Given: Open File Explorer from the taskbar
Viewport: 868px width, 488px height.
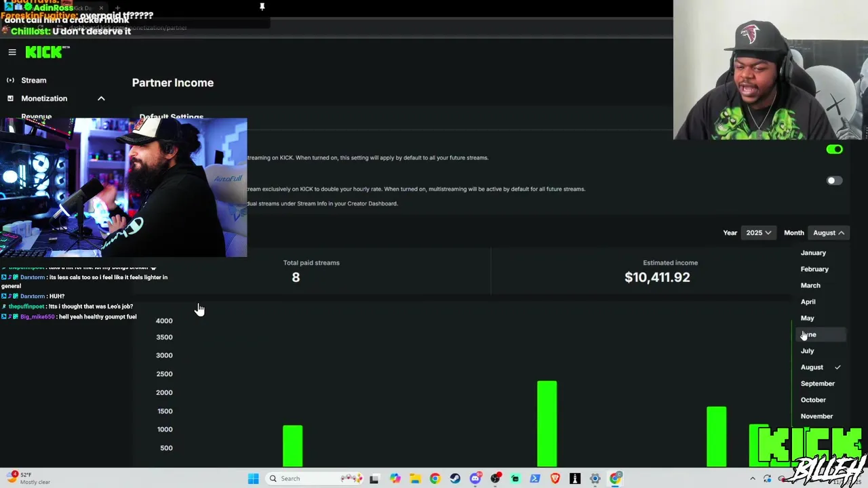Looking at the screenshot, I should [x=415, y=479].
